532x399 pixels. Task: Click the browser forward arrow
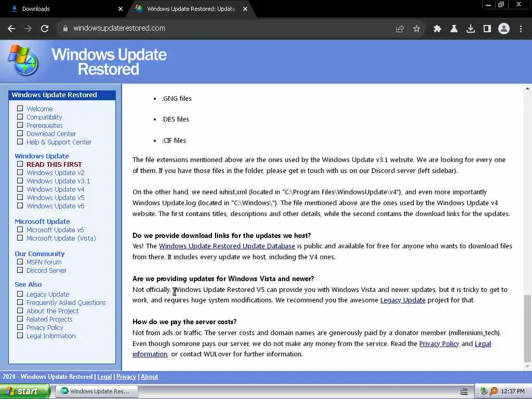point(28,29)
